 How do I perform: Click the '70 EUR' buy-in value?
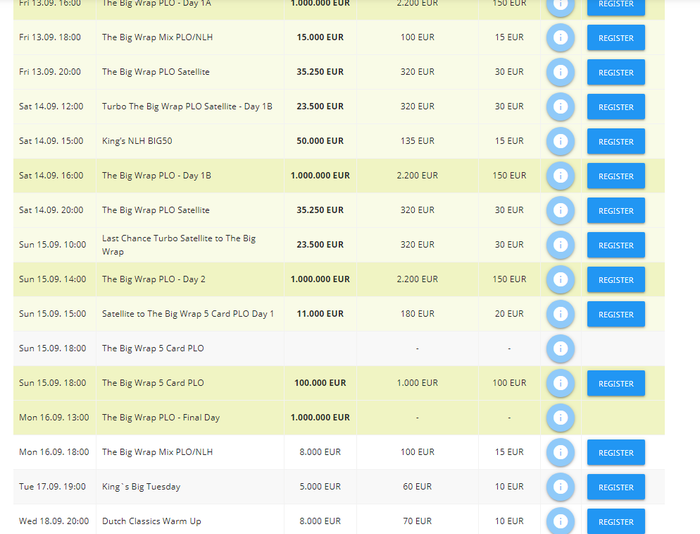point(417,521)
